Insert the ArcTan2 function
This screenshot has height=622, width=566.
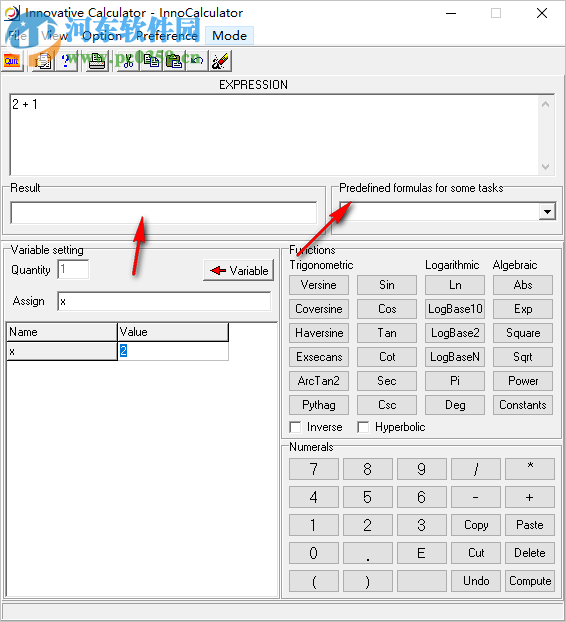[x=319, y=381]
